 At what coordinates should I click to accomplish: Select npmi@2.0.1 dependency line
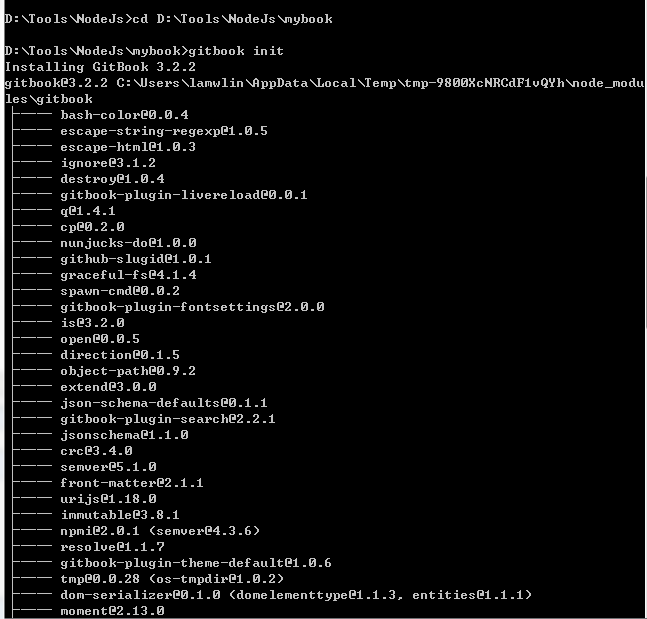tap(160, 531)
